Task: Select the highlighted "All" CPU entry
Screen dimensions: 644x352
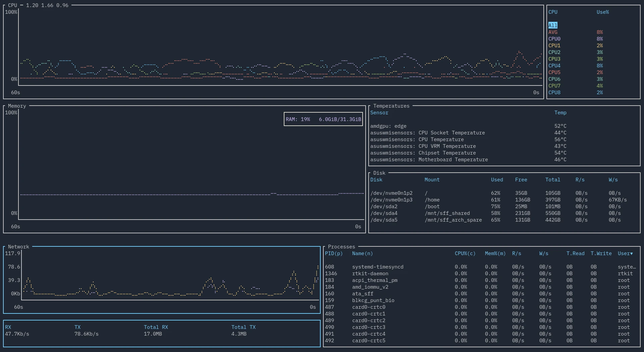Action: click(553, 25)
